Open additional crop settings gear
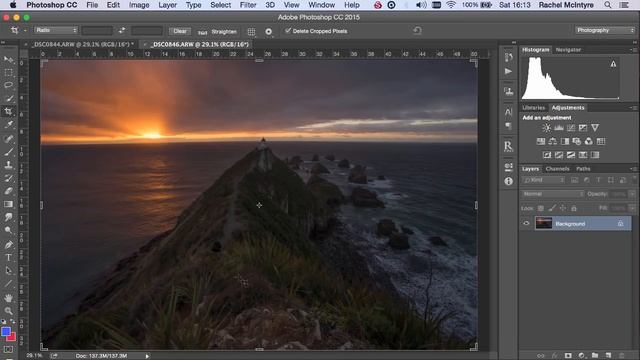640x360 pixels. click(x=269, y=31)
